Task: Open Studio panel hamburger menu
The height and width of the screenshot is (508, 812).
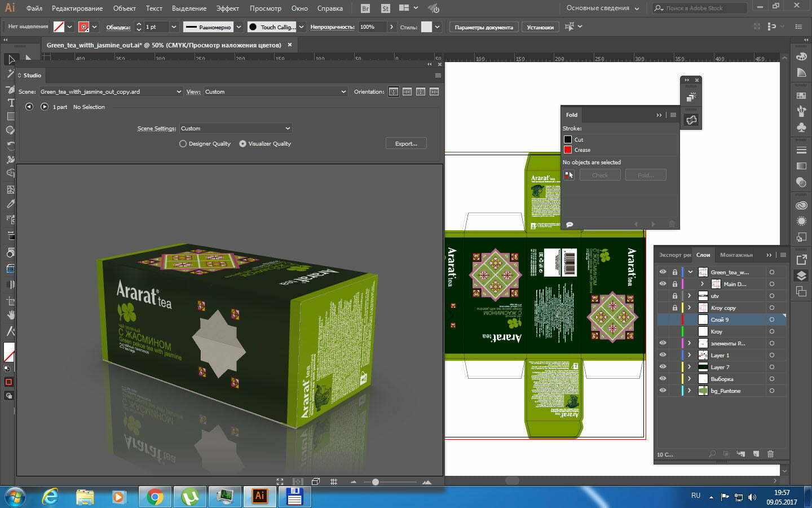Action: [438, 75]
